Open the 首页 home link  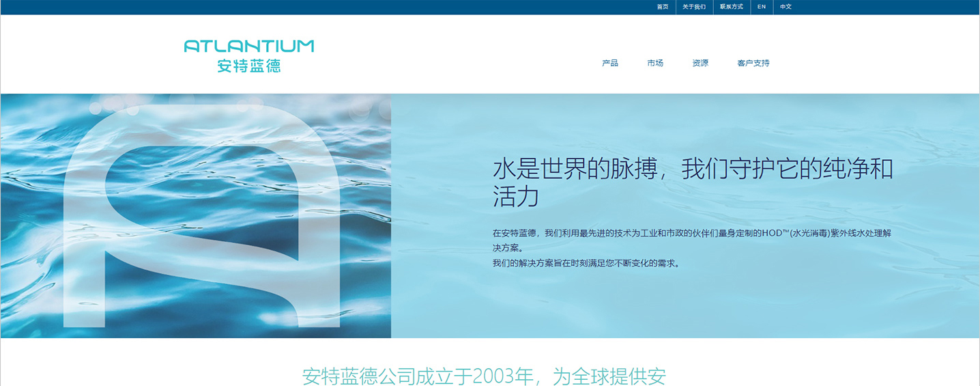coord(663,7)
